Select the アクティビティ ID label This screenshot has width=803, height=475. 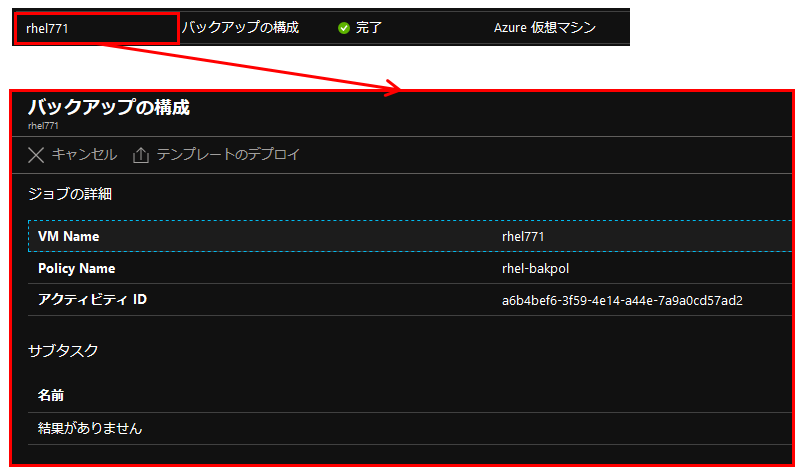click(x=92, y=299)
